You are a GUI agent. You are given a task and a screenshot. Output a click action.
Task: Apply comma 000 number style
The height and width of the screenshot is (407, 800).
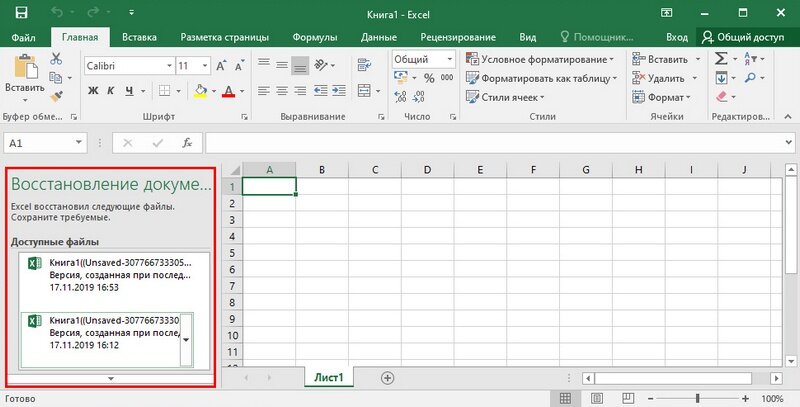[x=447, y=78]
